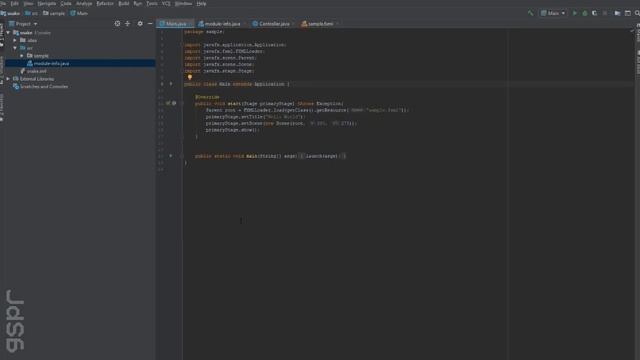Click the collapse all icon in Project panel
The width and height of the screenshot is (640, 360).
pos(127,24)
